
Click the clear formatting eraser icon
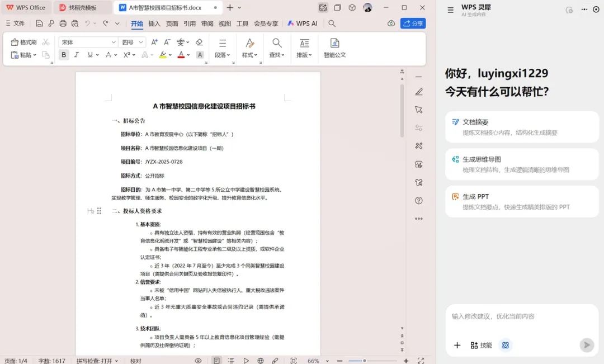(199, 42)
